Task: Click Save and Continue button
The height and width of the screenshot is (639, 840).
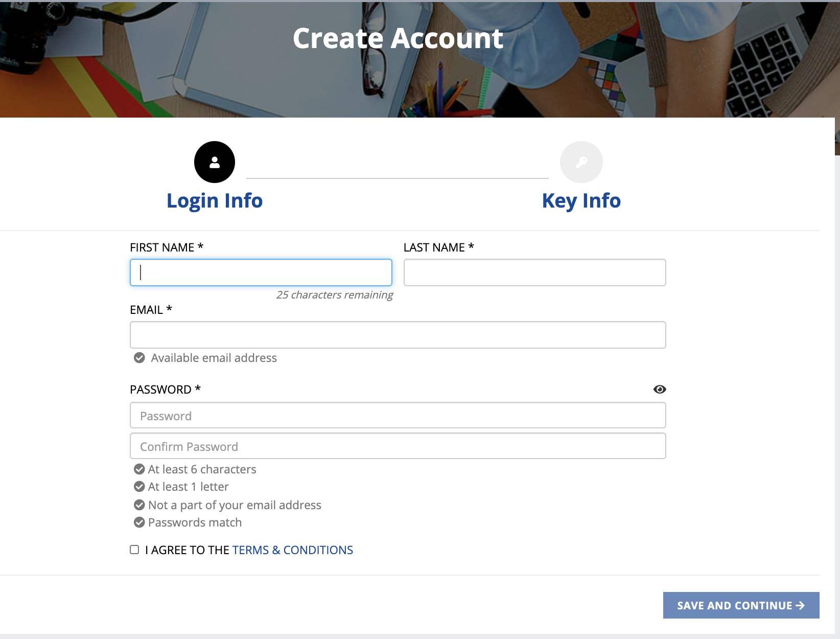Action: click(741, 605)
